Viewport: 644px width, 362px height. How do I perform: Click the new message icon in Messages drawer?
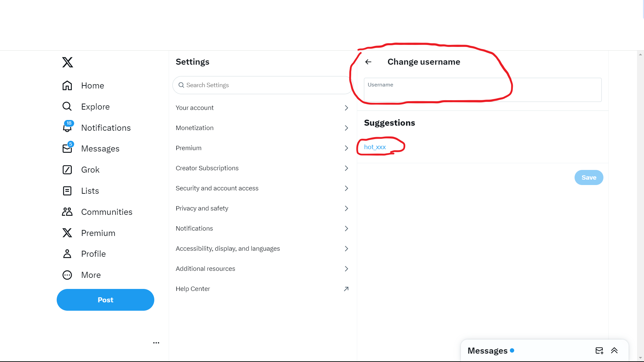(x=599, y=351)
